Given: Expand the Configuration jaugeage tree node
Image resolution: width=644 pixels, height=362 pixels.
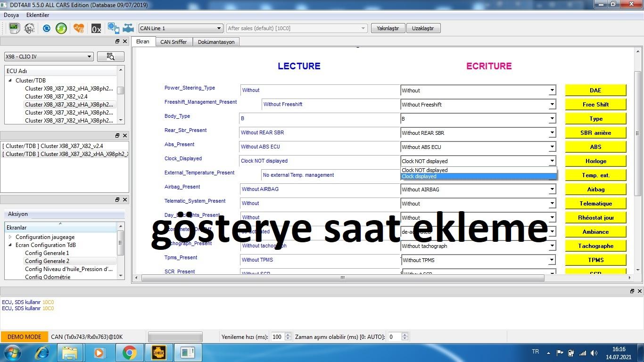Looking at the screenshot, I should pyautogui.click(x=10, y=237).
